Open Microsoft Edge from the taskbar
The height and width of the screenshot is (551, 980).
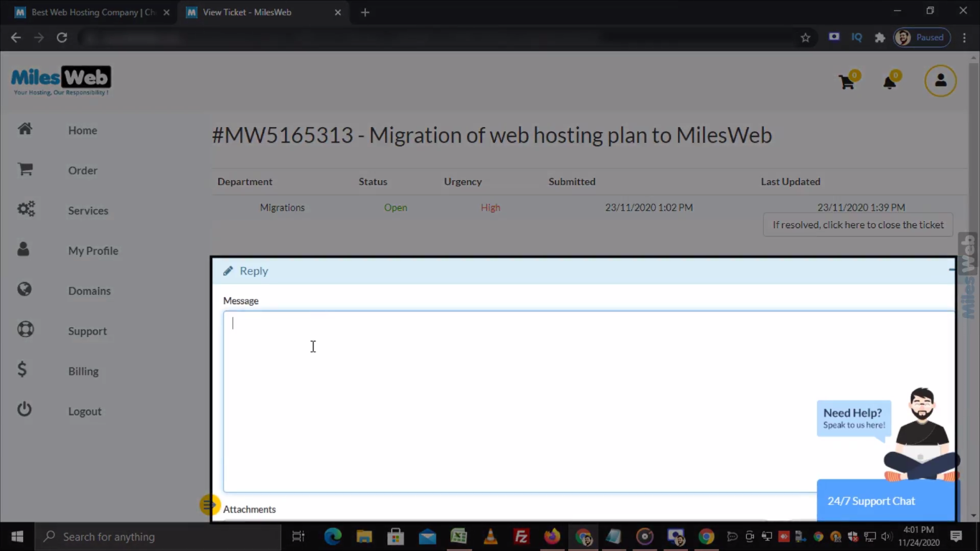click(x=333, y=537)
